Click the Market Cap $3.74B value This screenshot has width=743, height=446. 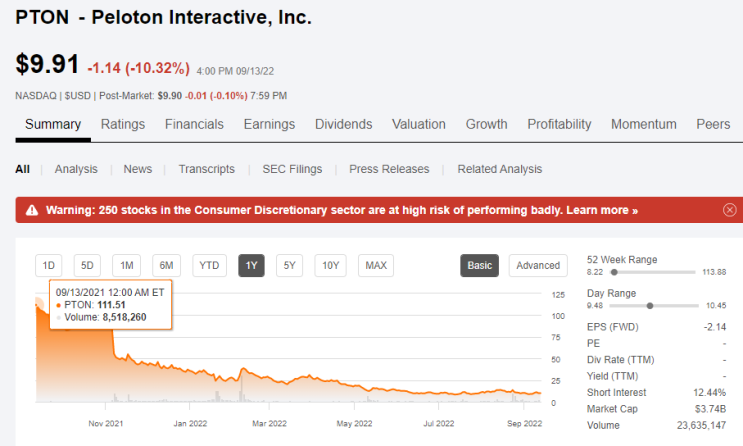pos(710,409)
